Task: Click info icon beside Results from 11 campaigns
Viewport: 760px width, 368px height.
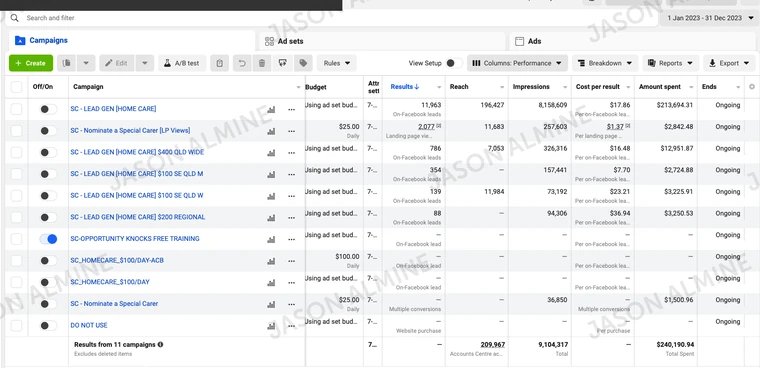Action: tap(160, 344)
